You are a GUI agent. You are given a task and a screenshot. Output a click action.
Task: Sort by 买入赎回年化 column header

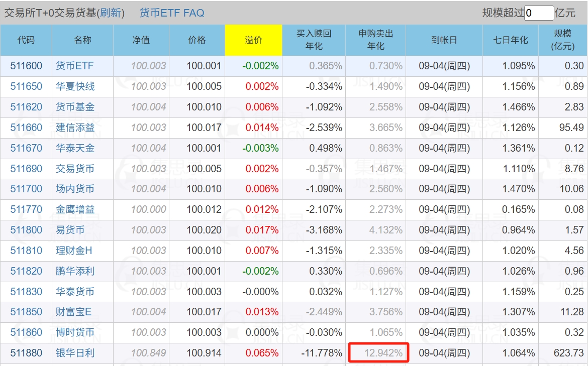click(x=314, y=40)
